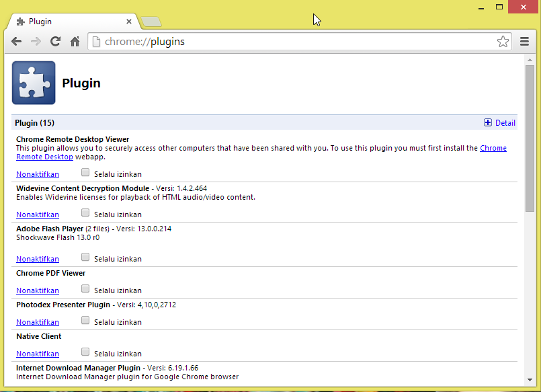541x392 pixels.
Task: Click the forward navigation arrow
Action: [36, 42]
